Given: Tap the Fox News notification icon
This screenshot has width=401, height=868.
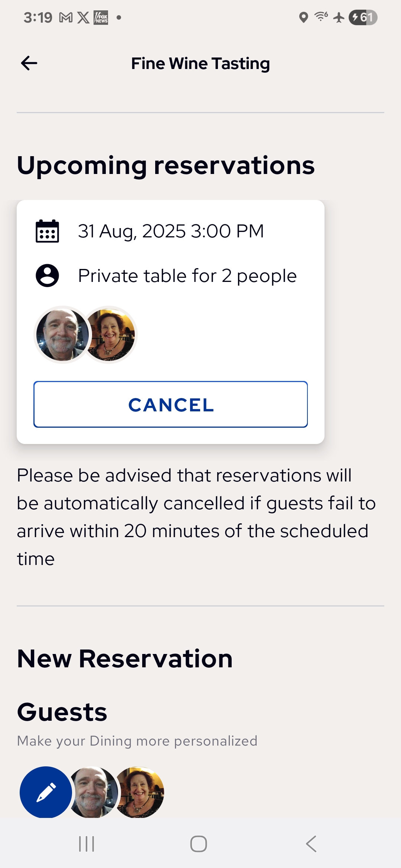Looking at the screenshot, I should [x=101, y=17].
